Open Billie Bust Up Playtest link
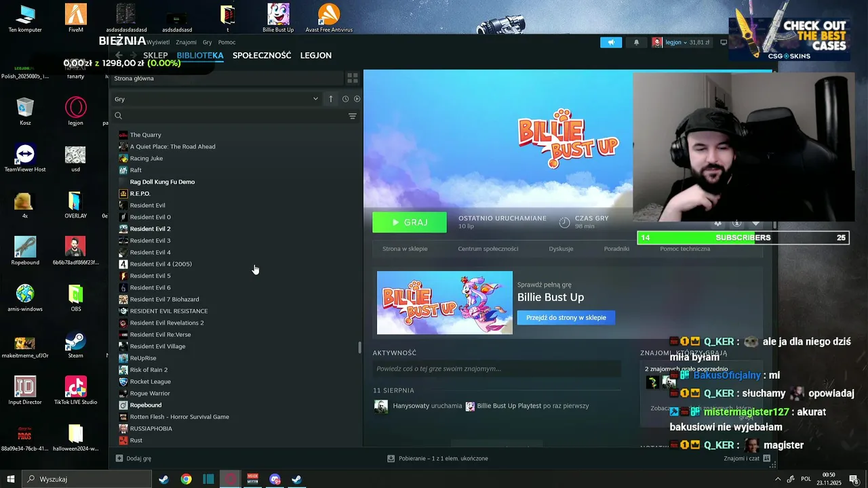 click(509, 406)
